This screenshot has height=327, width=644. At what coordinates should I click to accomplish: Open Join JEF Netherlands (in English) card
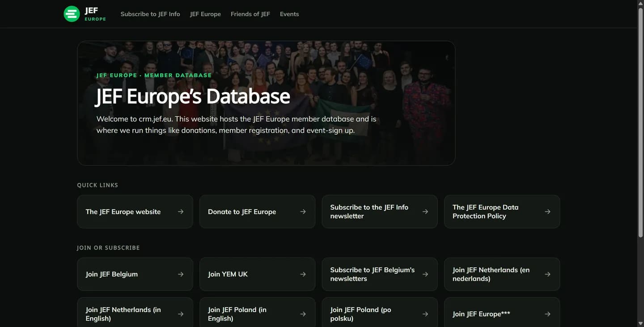135,312
